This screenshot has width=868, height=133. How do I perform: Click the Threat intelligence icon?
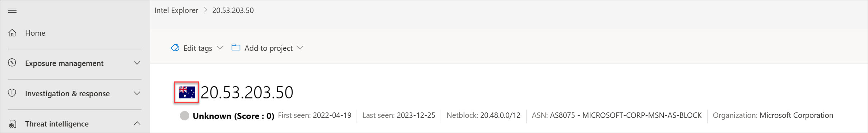pyautogui.click(x=12, y=124)
